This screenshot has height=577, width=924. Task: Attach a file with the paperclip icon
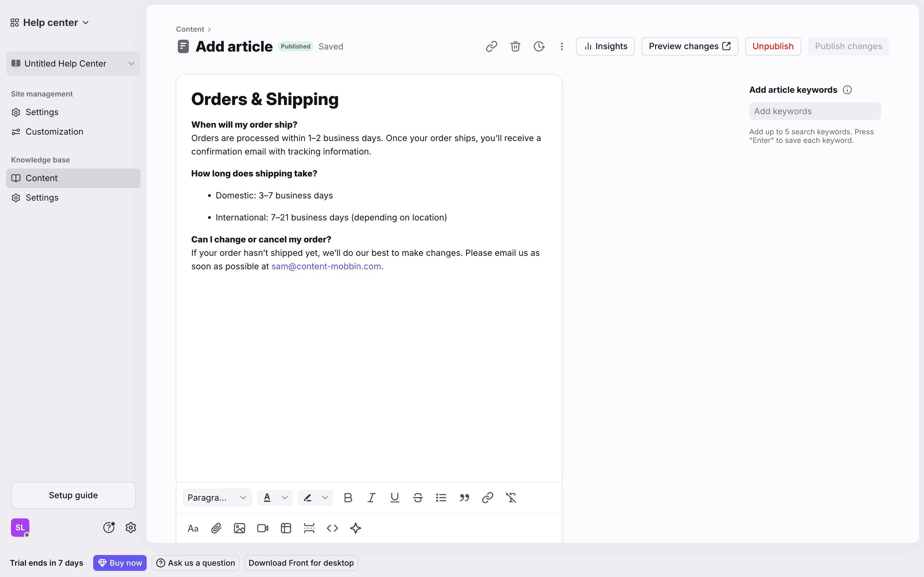[216, 528]
